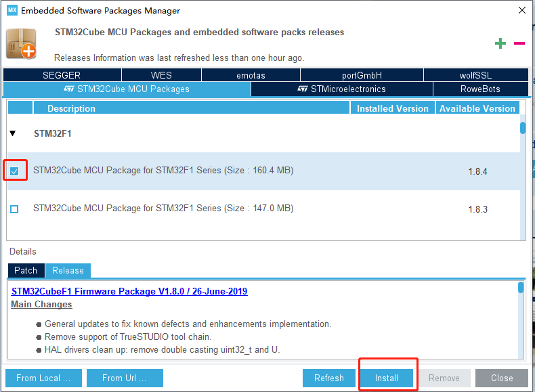Viewport: 535px width, 392px height.
Task: Collapse the STM32F1 tree group
Action: 13,133
